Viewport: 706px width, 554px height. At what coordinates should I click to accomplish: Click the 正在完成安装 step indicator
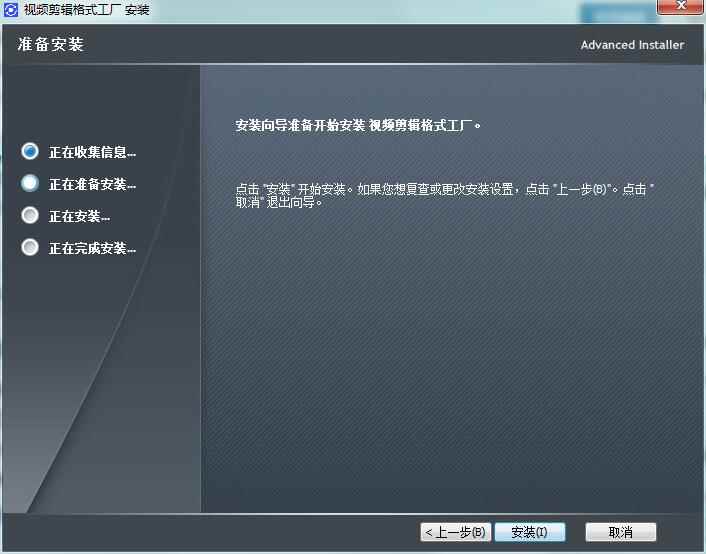pyautogui.click(x=30, y=247)
